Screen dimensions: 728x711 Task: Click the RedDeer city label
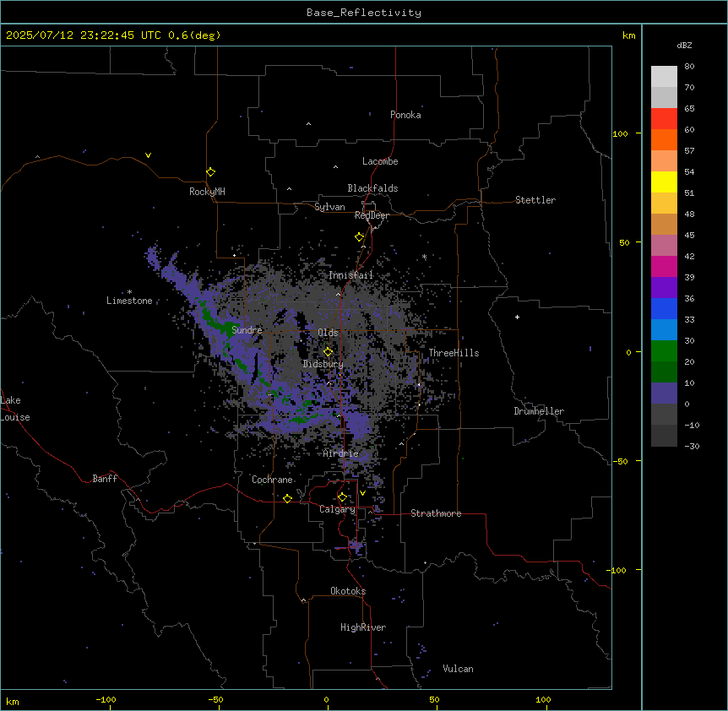click(372, 215)
